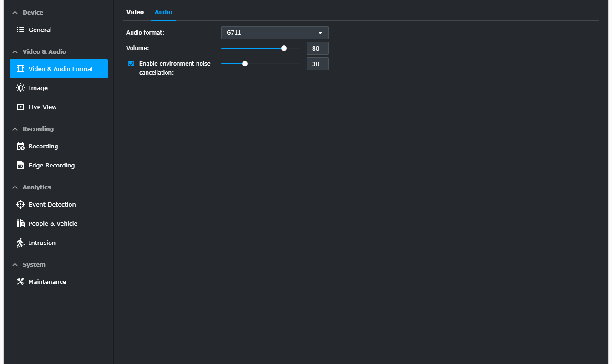The width and height of the screenshot is (612, 364).
Task: Open People & Vehicle analytics
Action: tap(59, 223)
